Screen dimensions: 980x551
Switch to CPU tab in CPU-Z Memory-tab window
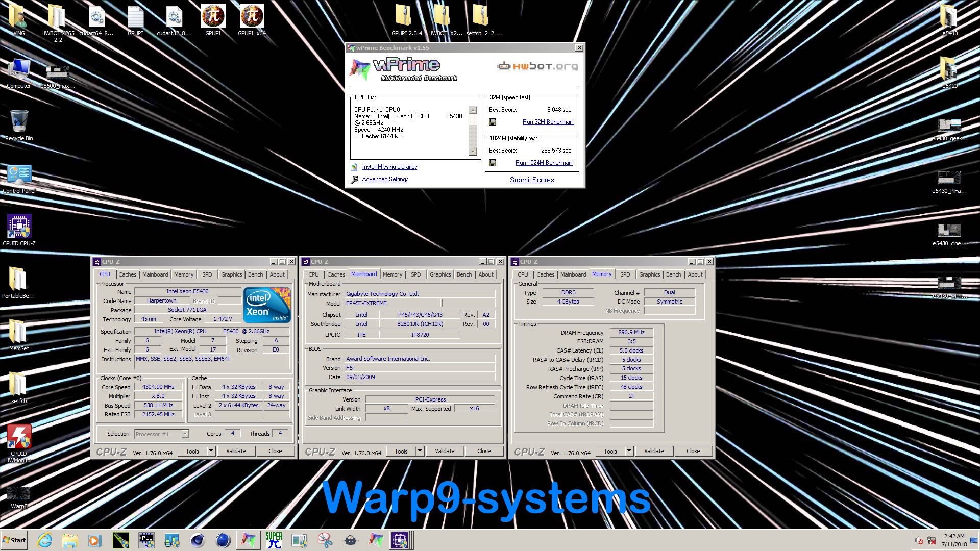pos(523,274)
